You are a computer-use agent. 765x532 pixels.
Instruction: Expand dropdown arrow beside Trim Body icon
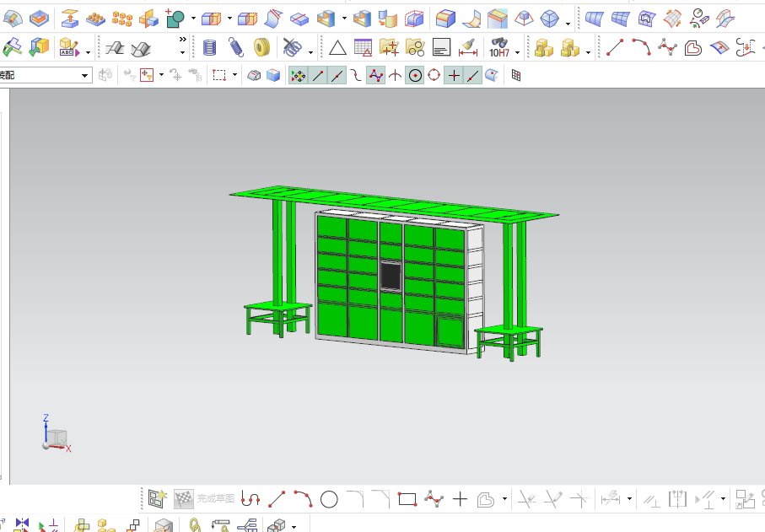pos(229,19)
